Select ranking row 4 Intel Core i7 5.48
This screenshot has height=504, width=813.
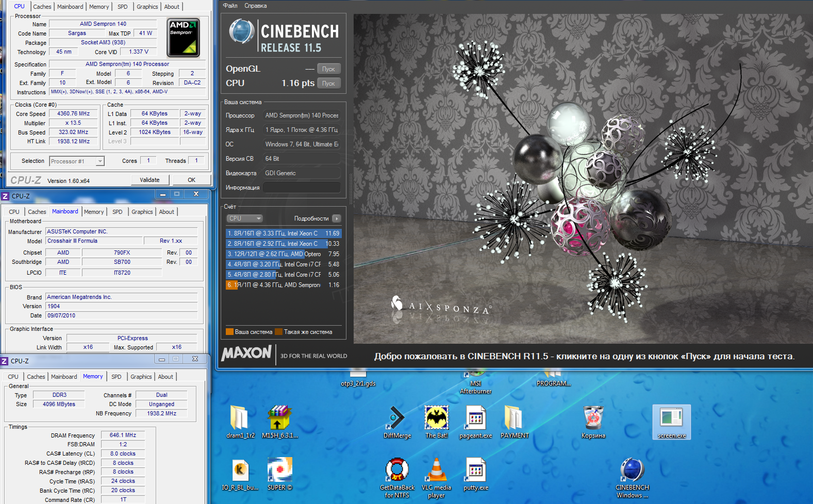(284, 264)
